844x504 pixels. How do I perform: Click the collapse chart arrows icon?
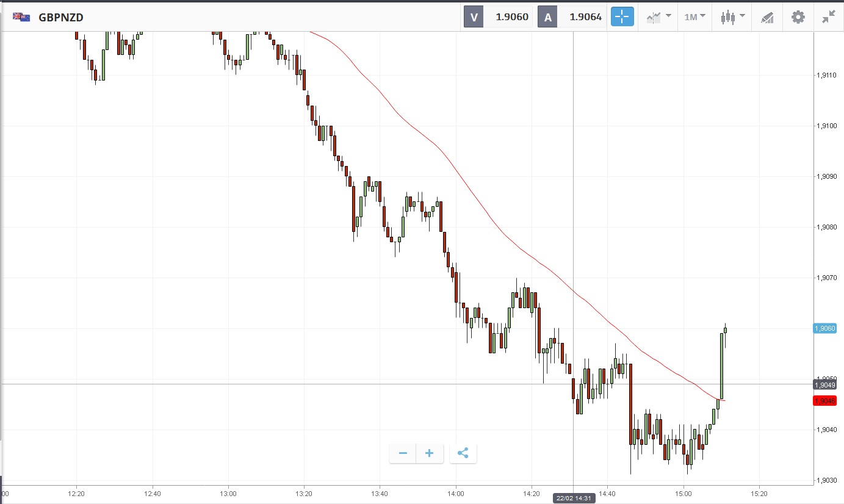[828, 17]
